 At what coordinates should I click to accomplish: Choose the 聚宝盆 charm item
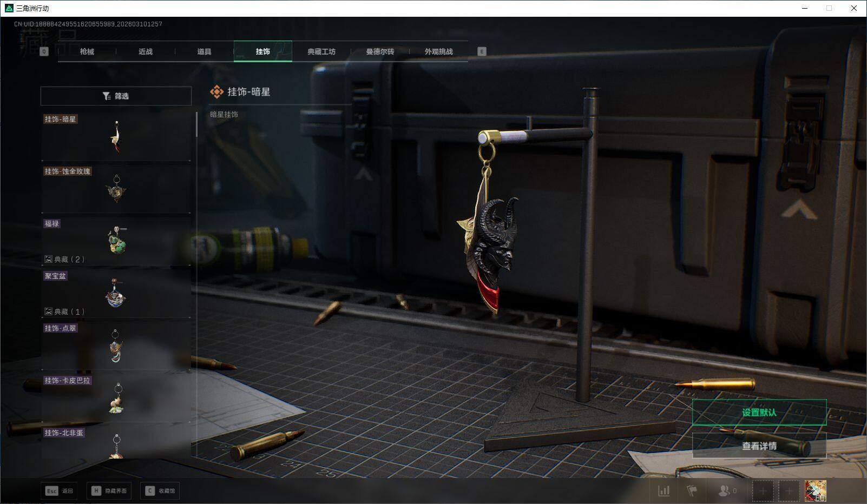click(116, 293)
